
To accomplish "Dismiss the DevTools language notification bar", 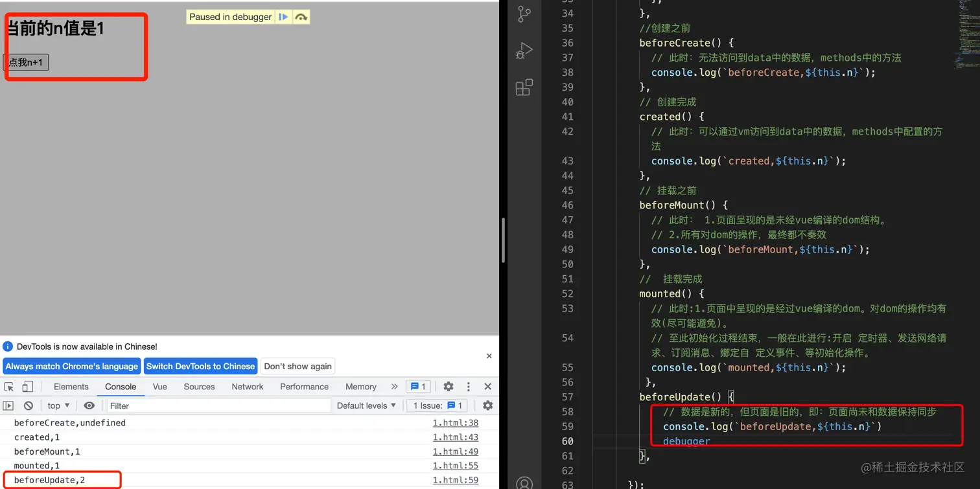I will click(x=489, y=356).
